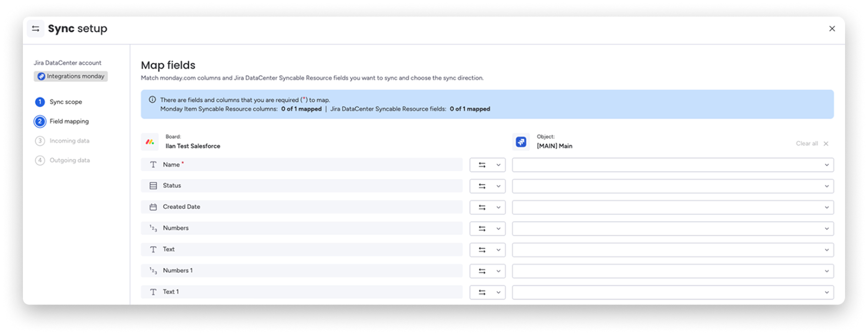
Task: Click the Numbers 1 column label
Action: click(x=178, y=271)
